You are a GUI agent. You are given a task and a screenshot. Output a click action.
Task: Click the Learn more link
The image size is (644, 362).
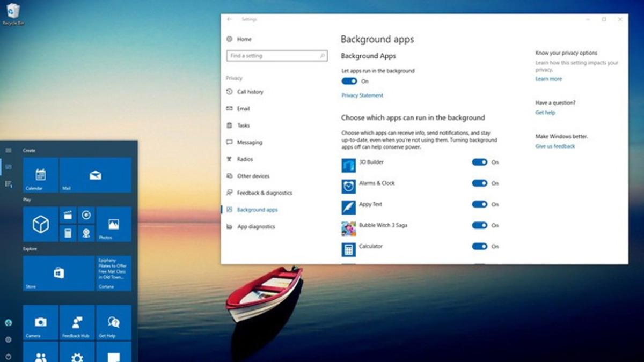(x=548, y=79)
